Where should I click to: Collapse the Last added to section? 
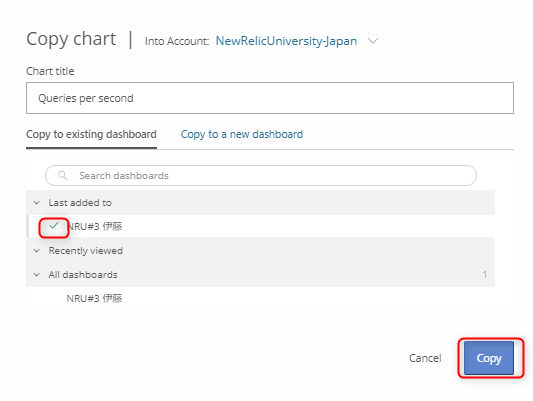36,203
